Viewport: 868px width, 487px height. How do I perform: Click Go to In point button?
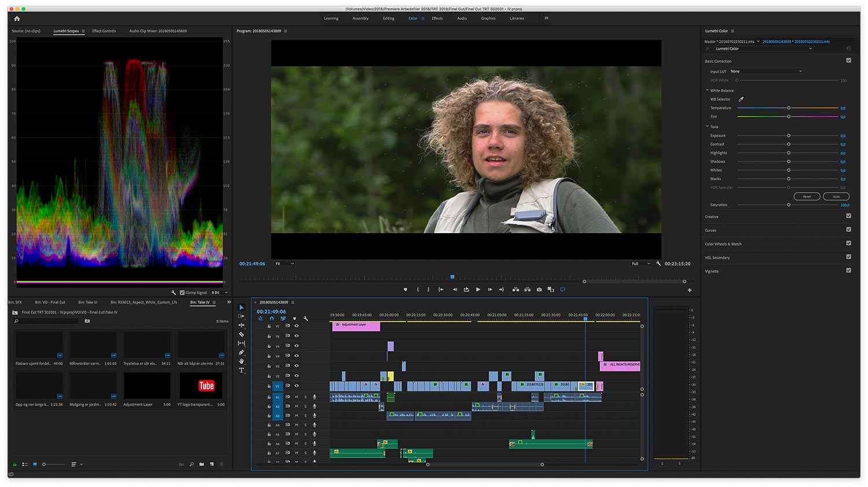point(441,289)
